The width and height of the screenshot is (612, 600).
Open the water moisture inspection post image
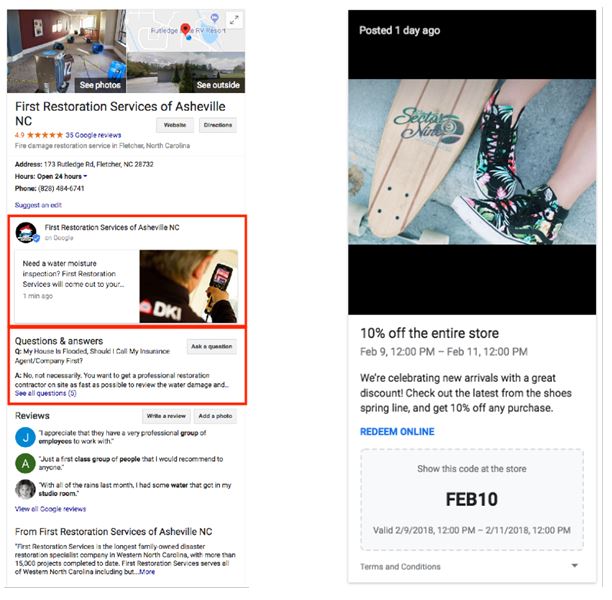click(189, 286)
